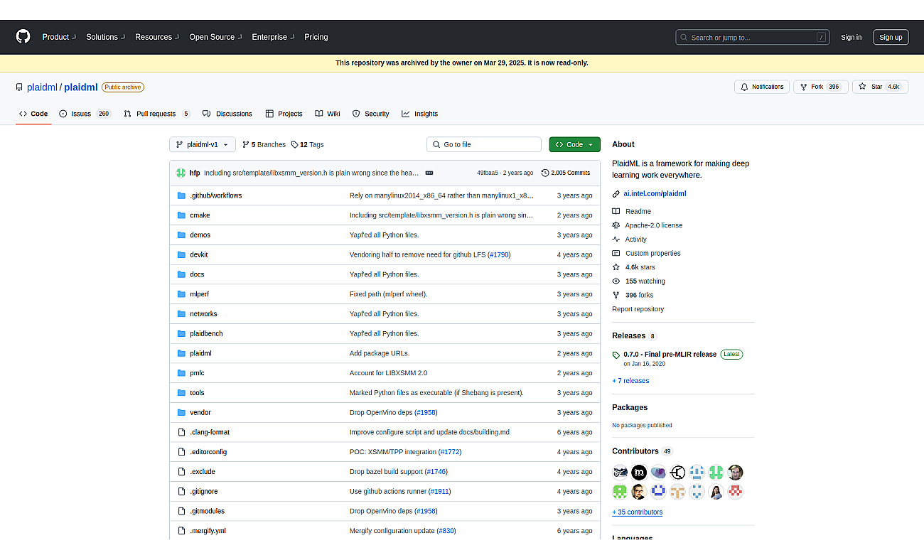Click the ellipsis to expand commit message
Viewport: 924px width, 560px height.
[429, 173]
